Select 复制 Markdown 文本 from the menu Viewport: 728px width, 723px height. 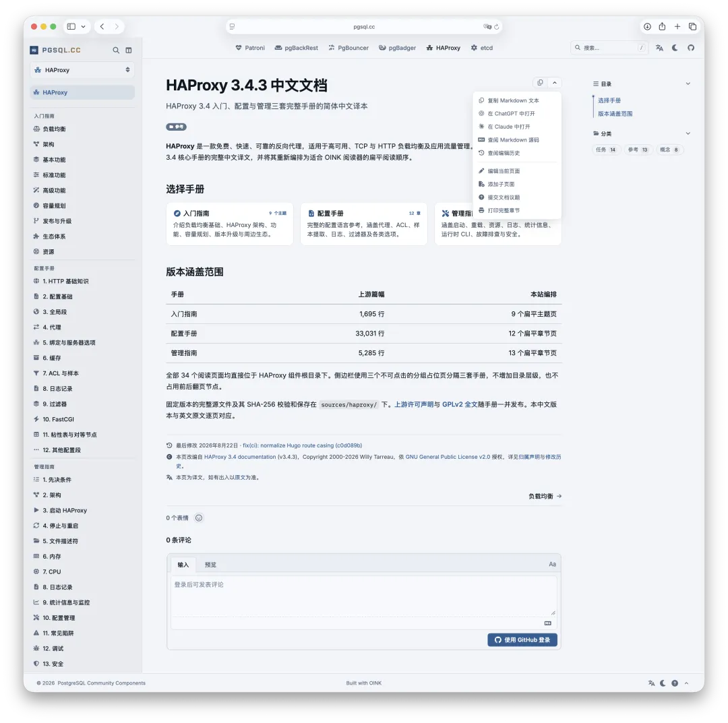point(513,100)
